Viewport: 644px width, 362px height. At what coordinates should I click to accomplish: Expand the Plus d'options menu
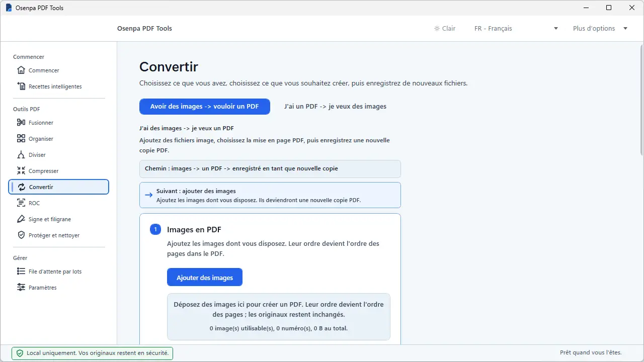pos(600,29)
